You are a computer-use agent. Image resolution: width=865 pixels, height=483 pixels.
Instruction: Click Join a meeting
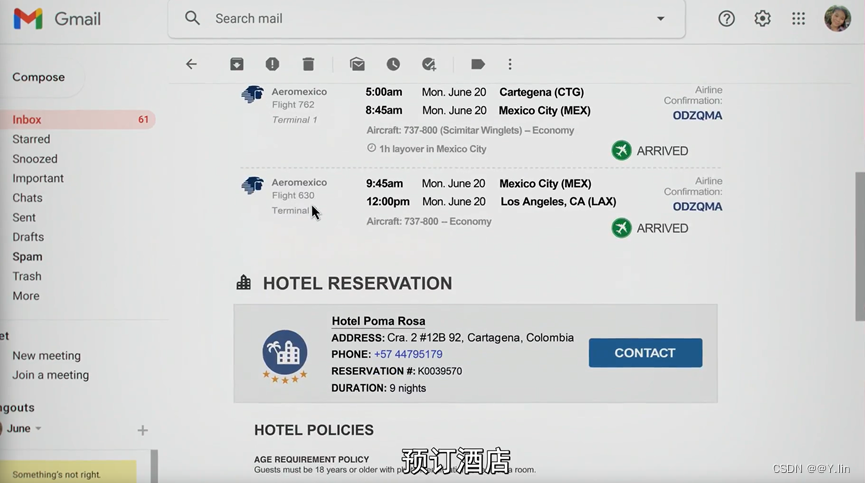(x=51, y=375)
